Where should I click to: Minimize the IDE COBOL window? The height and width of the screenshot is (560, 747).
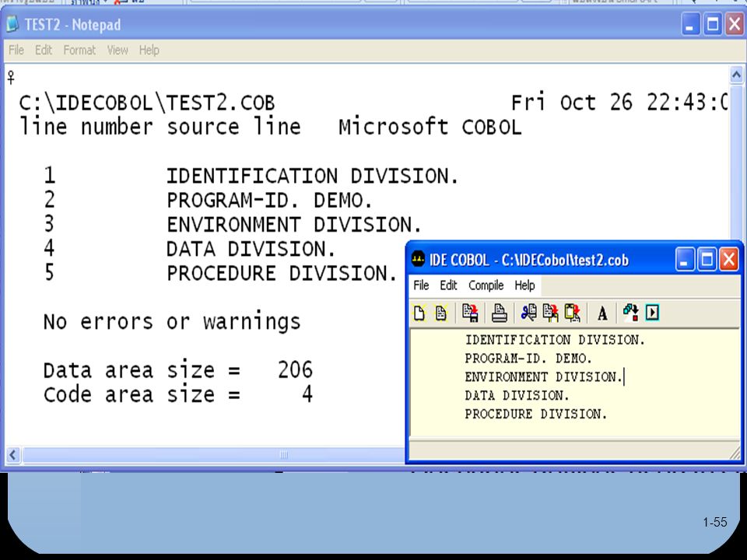pos(684,260)
